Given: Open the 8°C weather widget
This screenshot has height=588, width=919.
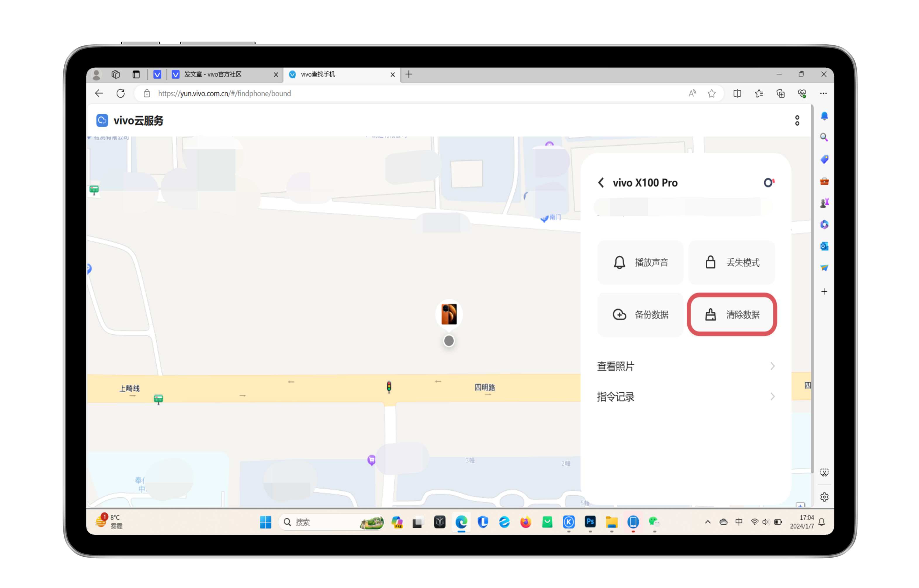Looking at the screenshot, I should pos(110,522).
